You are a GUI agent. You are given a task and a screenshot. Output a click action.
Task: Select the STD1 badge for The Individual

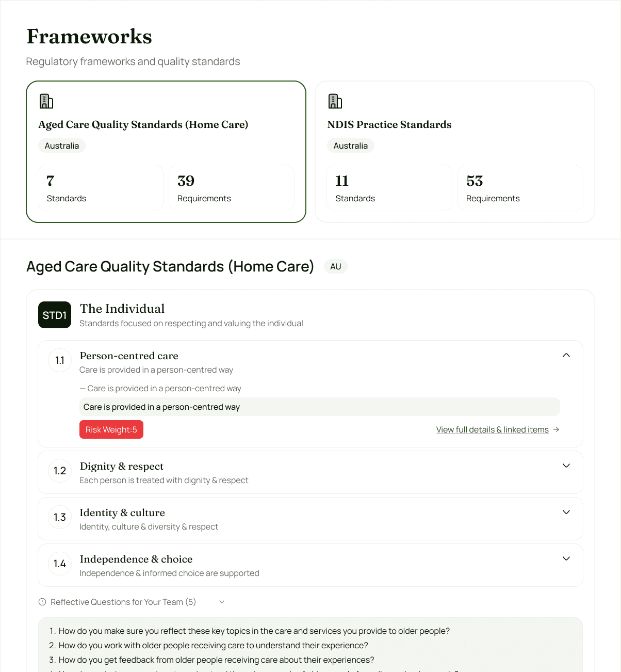coord(54,315)
